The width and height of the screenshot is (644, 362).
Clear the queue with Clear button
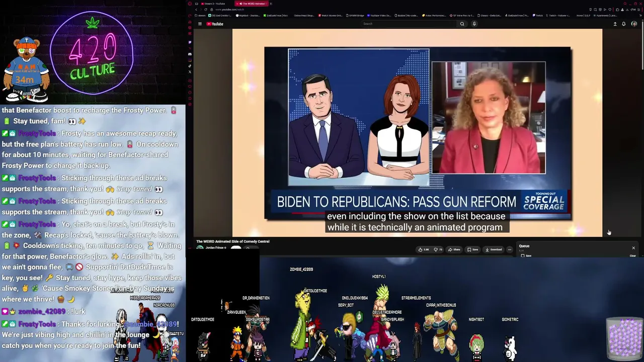click(633, 256)
